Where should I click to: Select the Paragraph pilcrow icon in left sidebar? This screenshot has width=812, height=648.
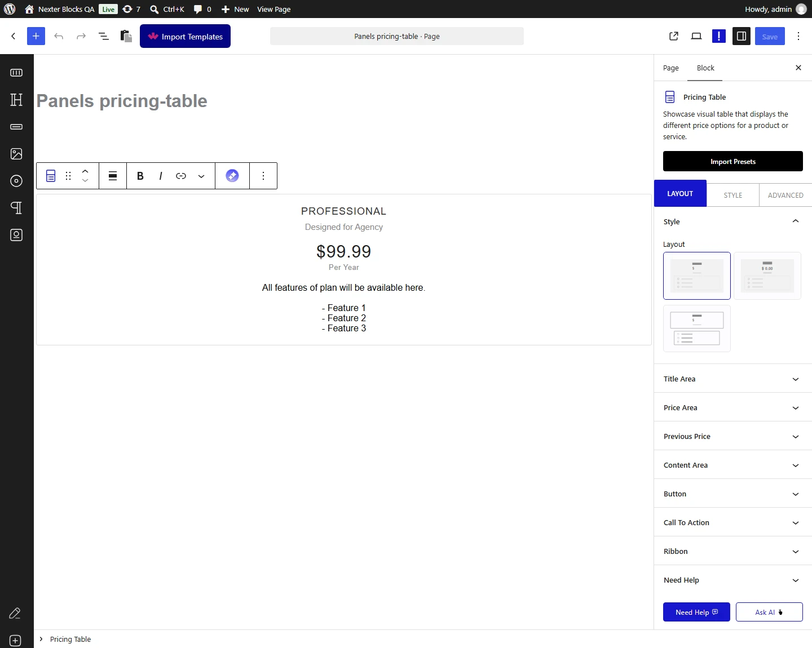[16, 208]
